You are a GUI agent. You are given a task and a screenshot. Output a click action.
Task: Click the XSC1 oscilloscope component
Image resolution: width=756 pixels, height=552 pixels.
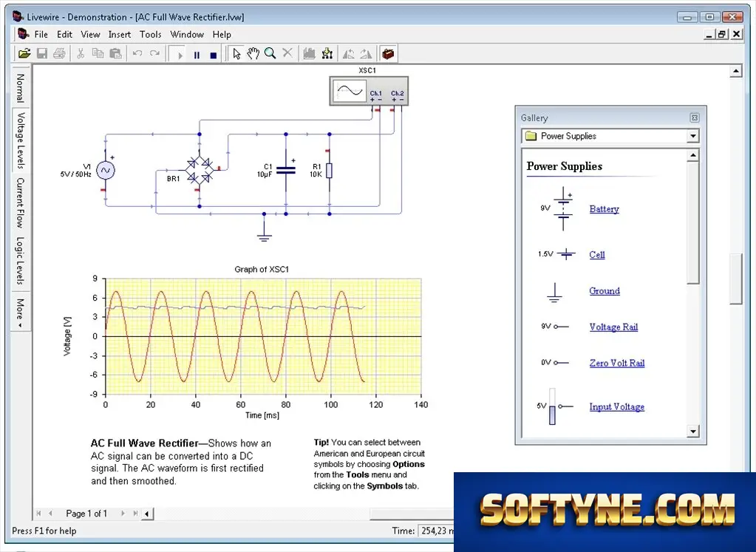coord(369,91)
